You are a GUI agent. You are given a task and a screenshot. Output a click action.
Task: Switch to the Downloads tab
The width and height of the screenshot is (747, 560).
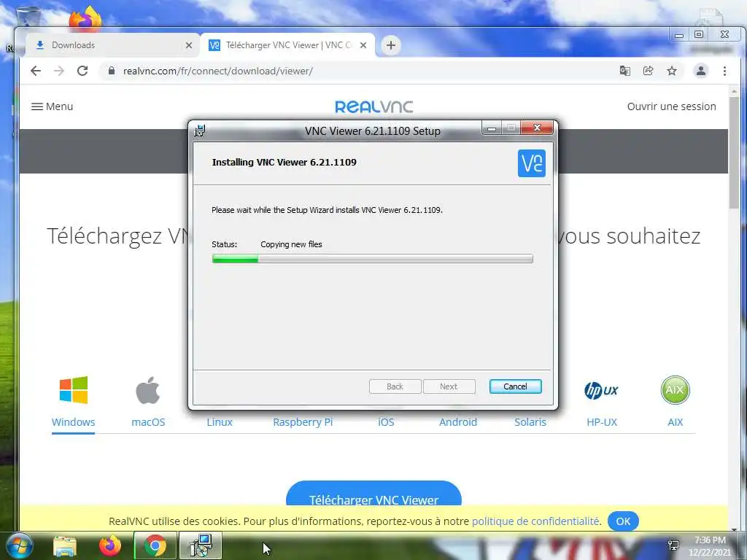click(x=111, y=45)
